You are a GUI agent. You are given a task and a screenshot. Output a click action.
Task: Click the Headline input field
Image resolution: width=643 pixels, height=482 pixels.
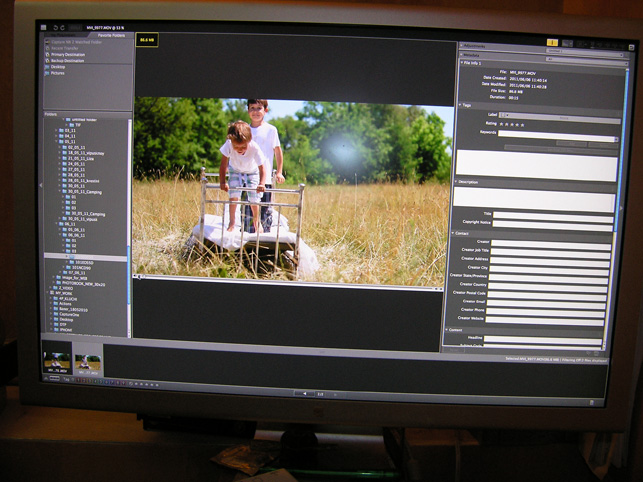tap(543, 341)
